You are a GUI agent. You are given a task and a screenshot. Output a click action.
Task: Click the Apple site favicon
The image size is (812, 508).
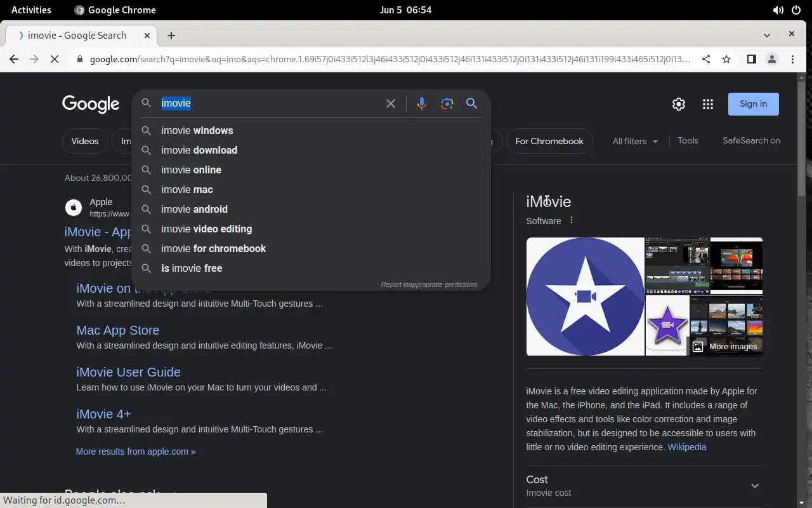point(74,208)
